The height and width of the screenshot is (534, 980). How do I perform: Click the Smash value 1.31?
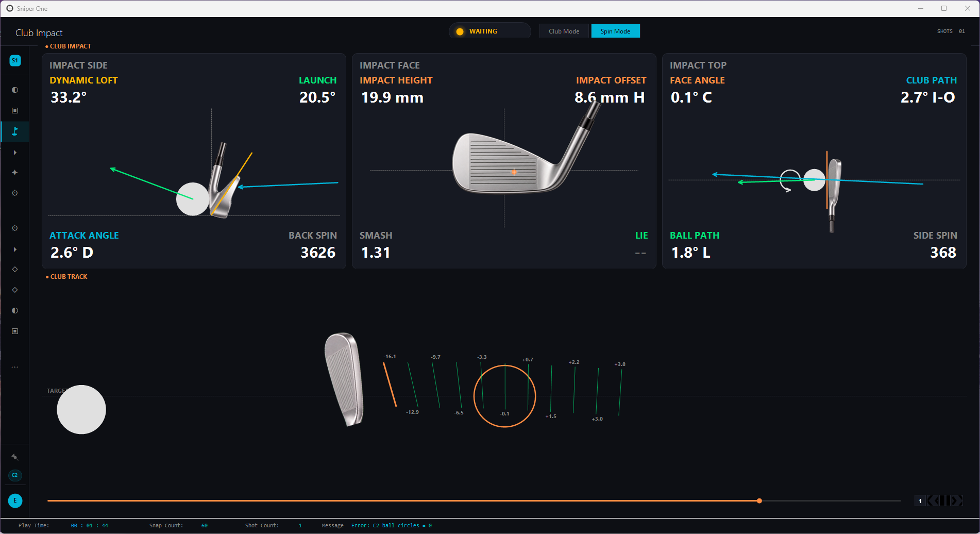coord(376,253)
